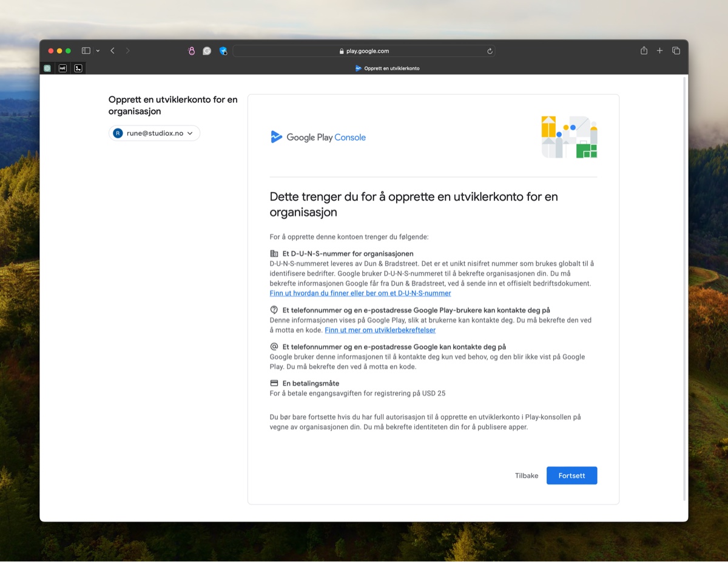The width and height of the screenshot is (728, 562).
Task: Open Finn ut mer om utviklerbekreftelser link
Action: click(x=380, y=330)
